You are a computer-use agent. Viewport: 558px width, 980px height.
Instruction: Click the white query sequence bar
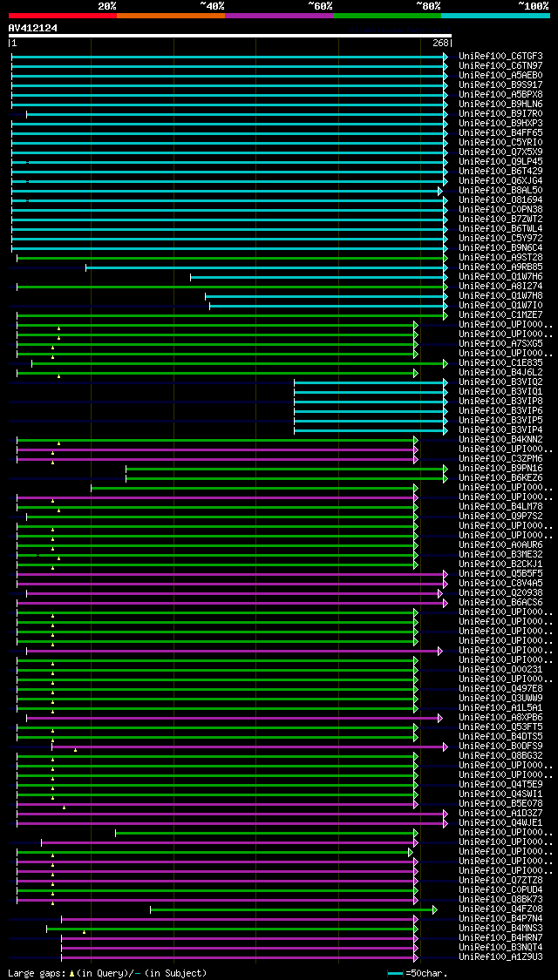(230, 36)
